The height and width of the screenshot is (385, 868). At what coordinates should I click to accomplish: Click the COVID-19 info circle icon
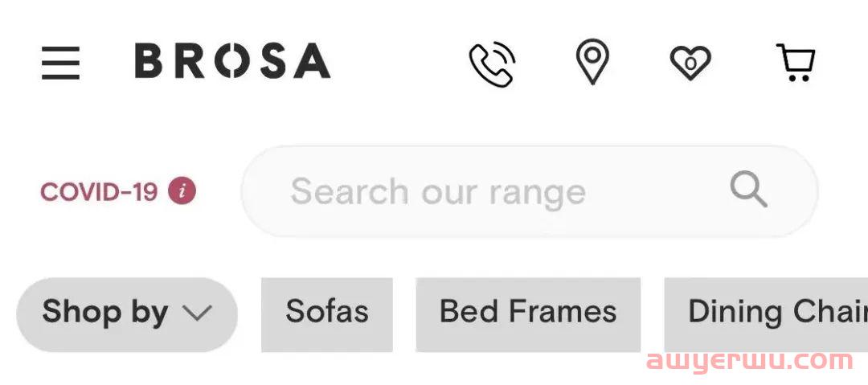coord(182,191)
